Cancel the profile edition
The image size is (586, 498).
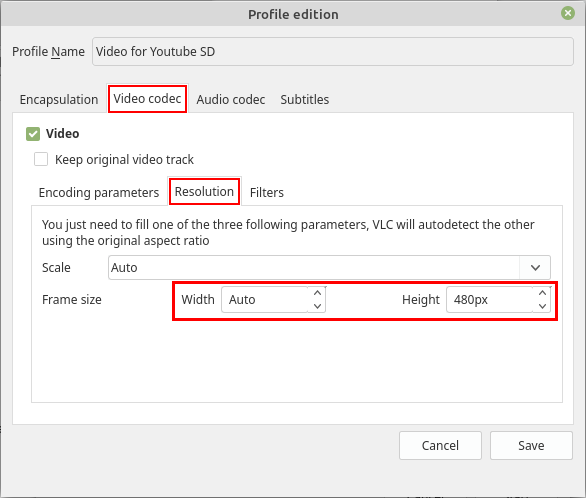point(440,445)
